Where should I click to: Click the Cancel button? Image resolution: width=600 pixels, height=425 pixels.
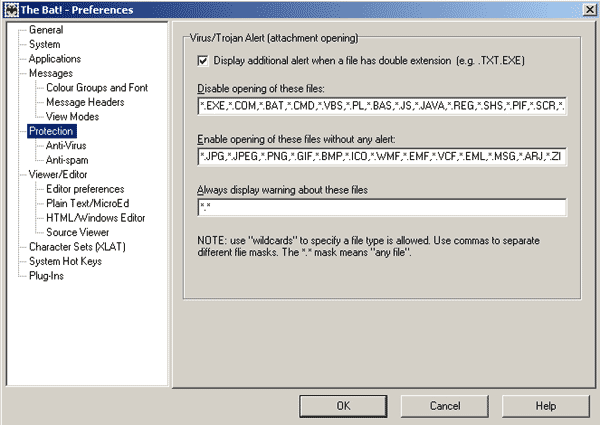(445, 406)
